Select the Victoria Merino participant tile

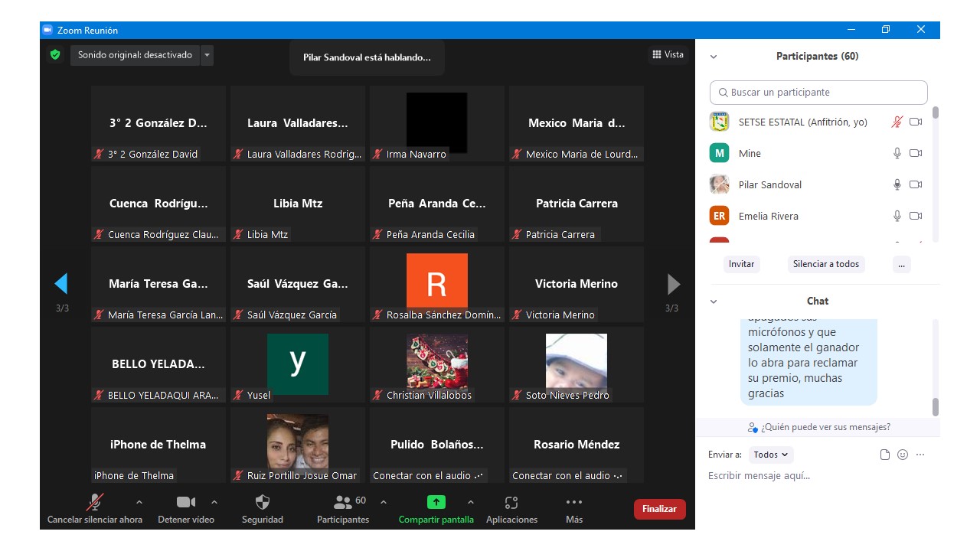coord(577,284)
